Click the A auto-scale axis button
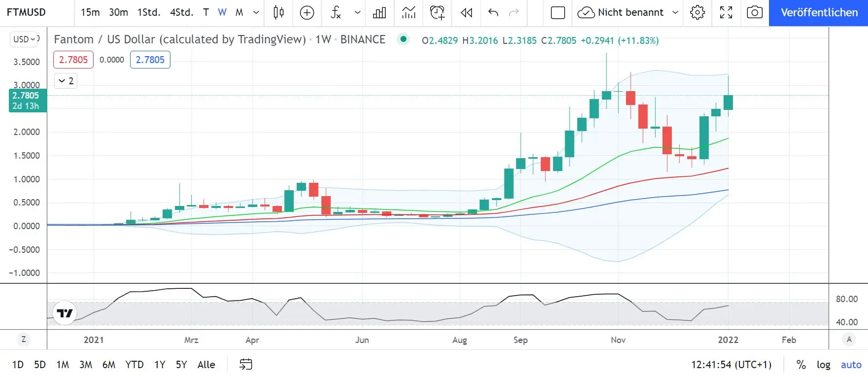868x377 pixels. click(849, 340)
